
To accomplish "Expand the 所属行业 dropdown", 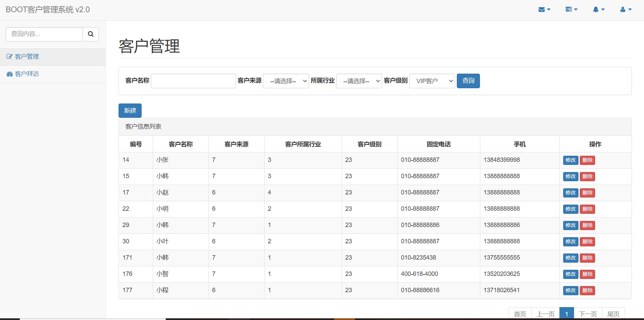I will point(359,81).
